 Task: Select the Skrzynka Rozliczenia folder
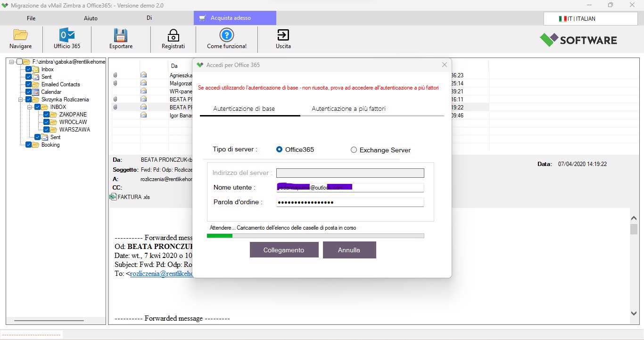65,100
